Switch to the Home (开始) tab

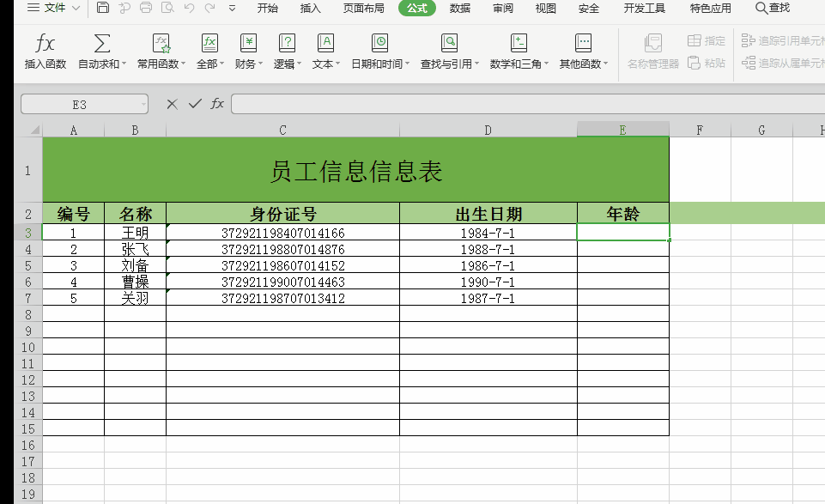[x=267, y=8]
